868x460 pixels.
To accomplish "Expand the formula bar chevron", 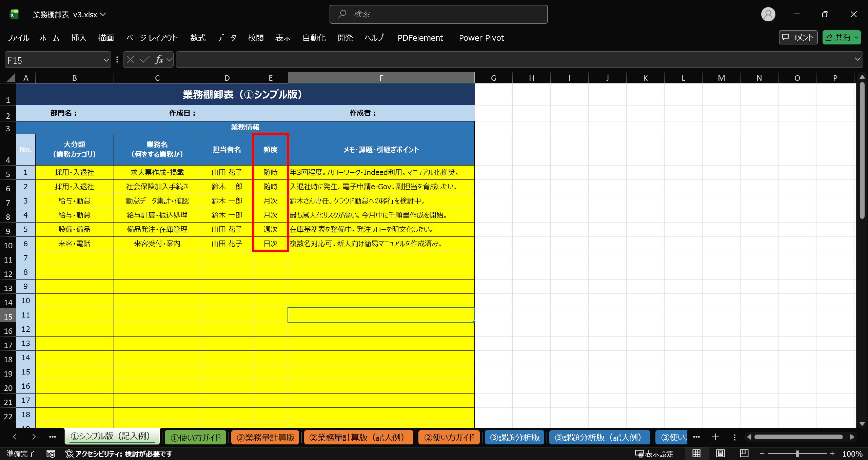I will tap(857, 59).
